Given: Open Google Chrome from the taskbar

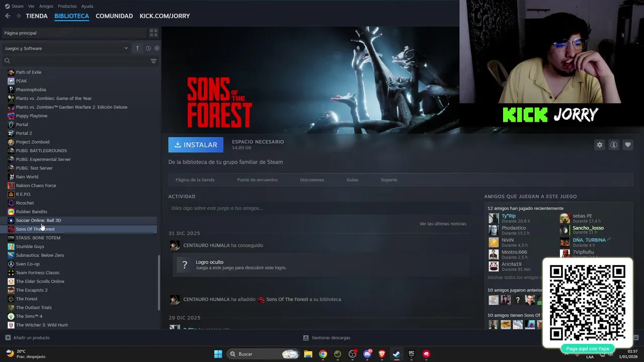Looking at the screenshot, I should [x=323, y=354].
